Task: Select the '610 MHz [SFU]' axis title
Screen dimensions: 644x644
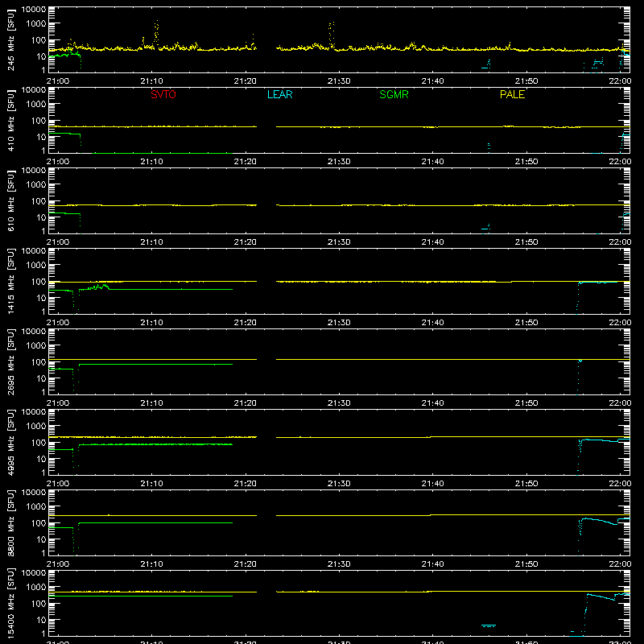Action: point(11,200)
